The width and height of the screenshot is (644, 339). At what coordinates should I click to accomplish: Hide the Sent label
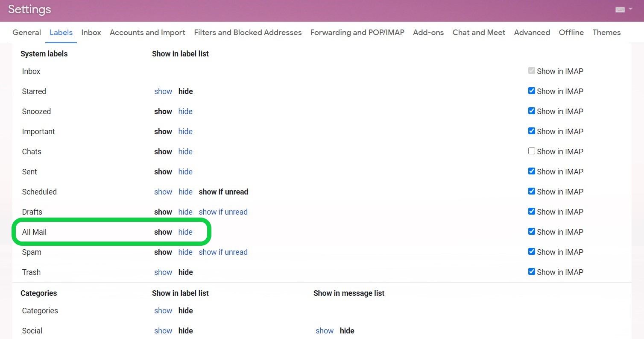click(x=185, y=172)
